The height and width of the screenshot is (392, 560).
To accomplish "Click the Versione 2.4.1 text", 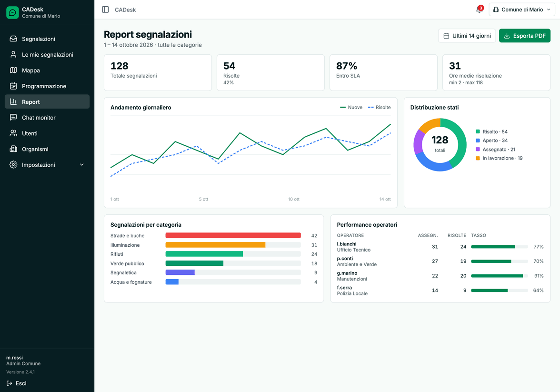I will pyautogui.click(x=20, y=372).
